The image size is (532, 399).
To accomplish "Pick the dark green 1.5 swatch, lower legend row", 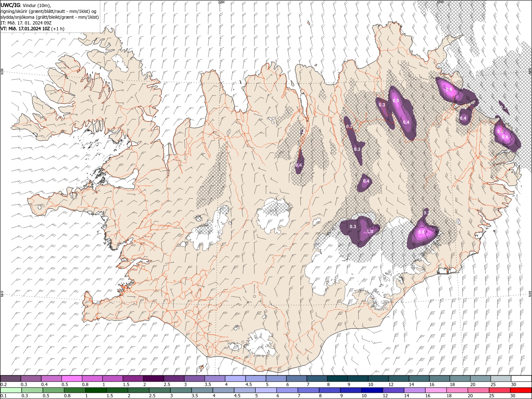I will (x=117, y=390).
